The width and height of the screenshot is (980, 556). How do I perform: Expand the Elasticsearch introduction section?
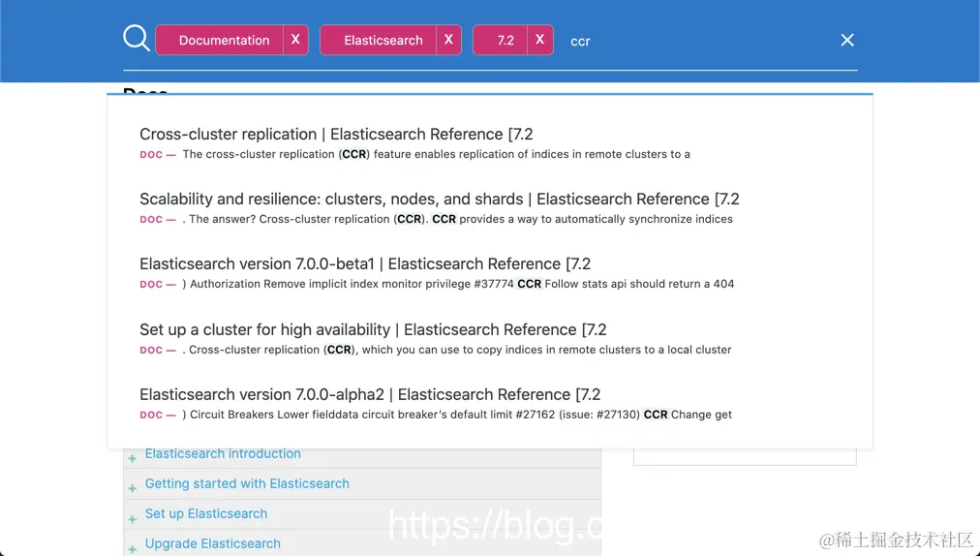click(132, 458)
